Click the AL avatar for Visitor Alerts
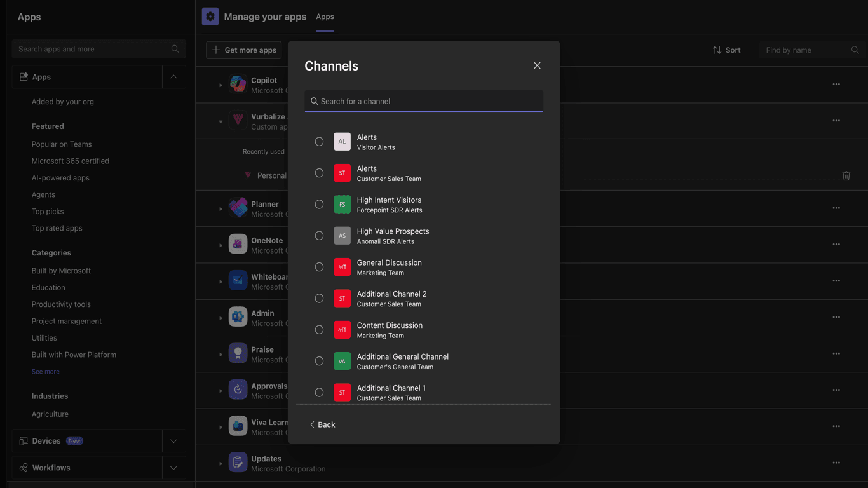This screenshot has width=868, height=488. pos(342,142)
